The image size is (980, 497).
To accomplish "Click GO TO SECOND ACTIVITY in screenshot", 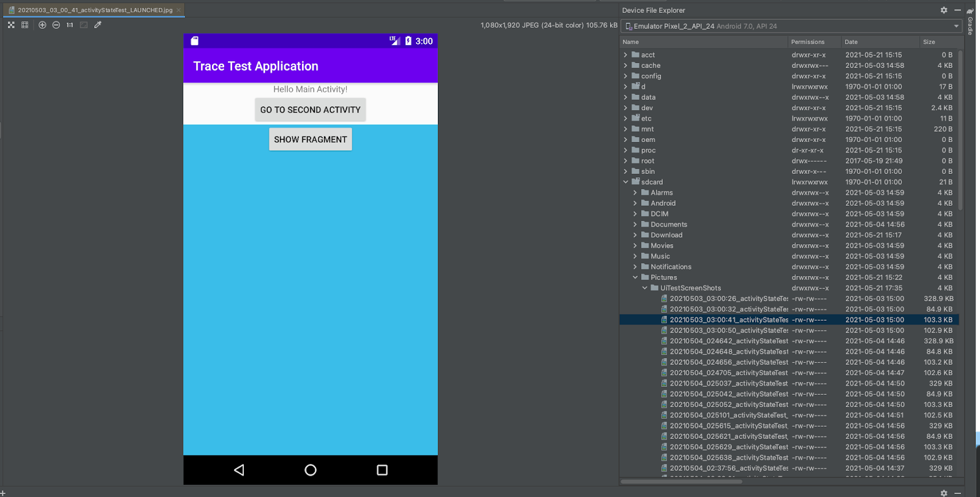I will (x=311, y=110).
